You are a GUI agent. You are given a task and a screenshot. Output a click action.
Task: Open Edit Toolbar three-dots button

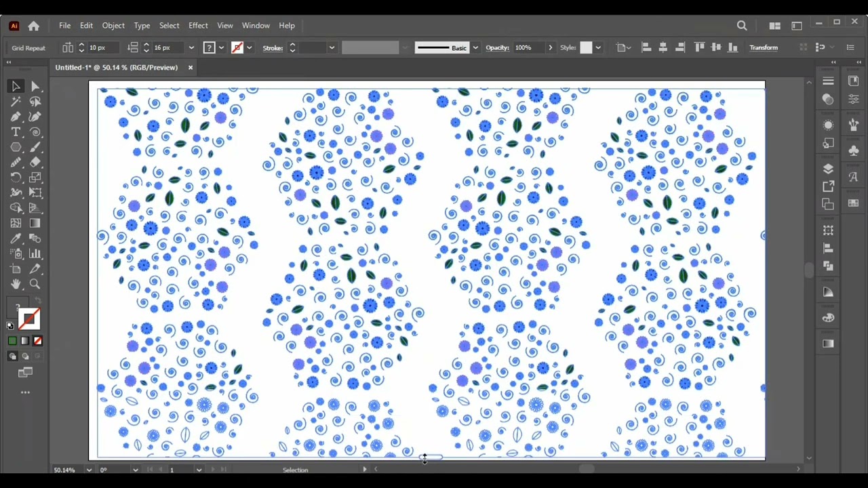pyautogui.click(x=25, y=392)
